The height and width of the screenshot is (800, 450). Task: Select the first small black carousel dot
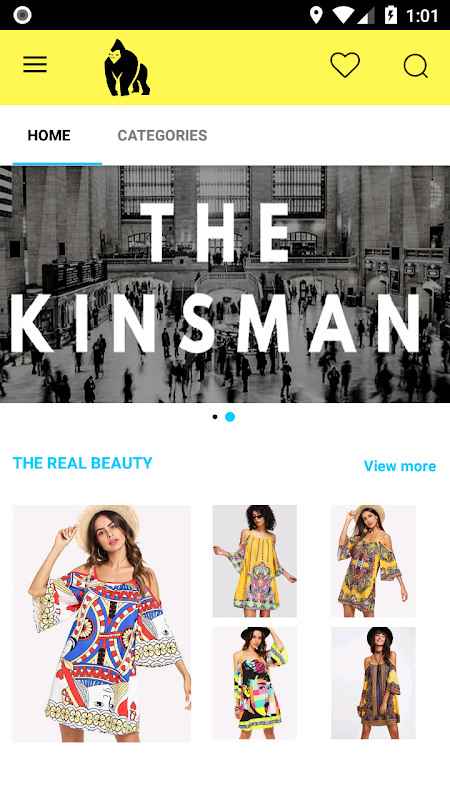pos(215,417)
